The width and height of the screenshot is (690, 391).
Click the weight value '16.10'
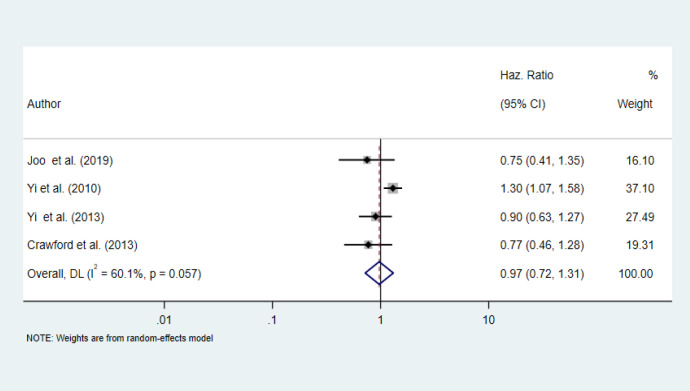pos(640,161)
